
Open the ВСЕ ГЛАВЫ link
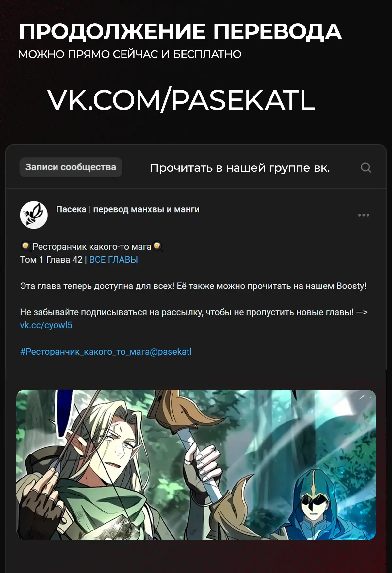(x=113, y=260)
